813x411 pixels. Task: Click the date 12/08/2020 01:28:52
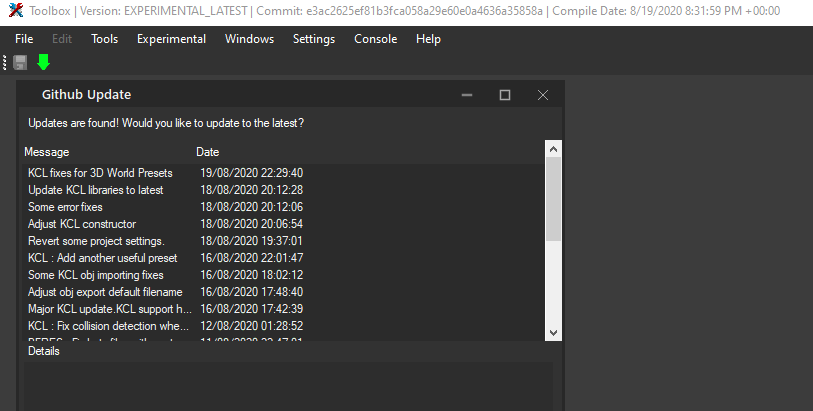(251, 326)
